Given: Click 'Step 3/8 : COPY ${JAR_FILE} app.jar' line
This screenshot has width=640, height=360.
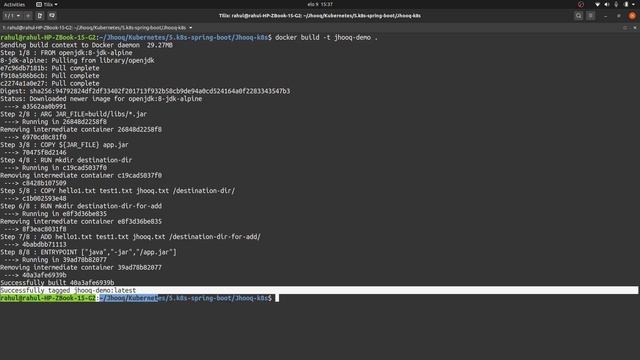Looking at the screenshot, I should tap(64, 145).
